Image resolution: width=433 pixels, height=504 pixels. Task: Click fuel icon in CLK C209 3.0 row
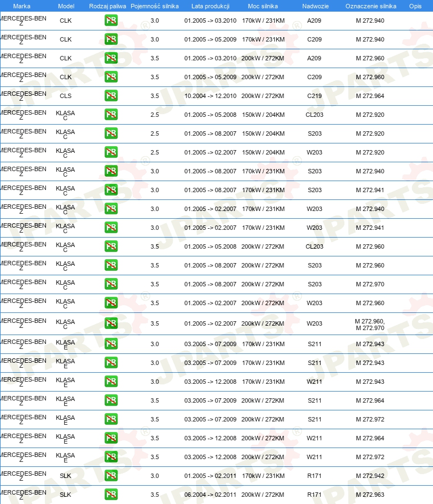click(111, 39)
